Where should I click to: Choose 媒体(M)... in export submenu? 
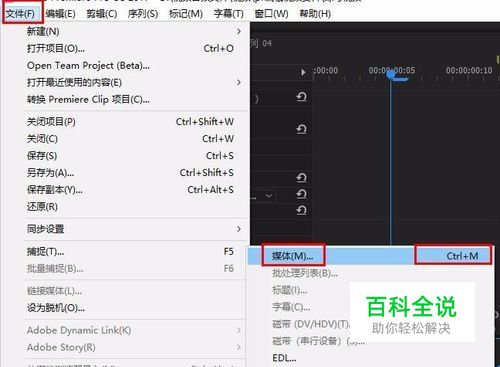click(371, 256)
